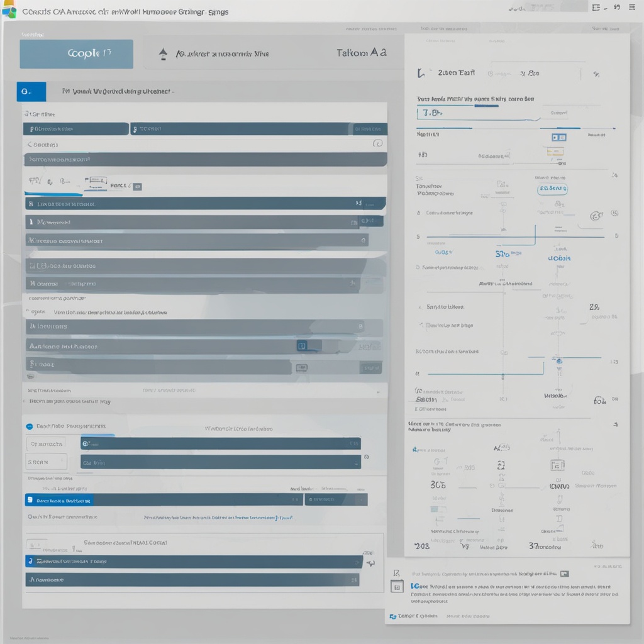Click the list view icon in title bar

pyautogui.click(x=596, y=8)
